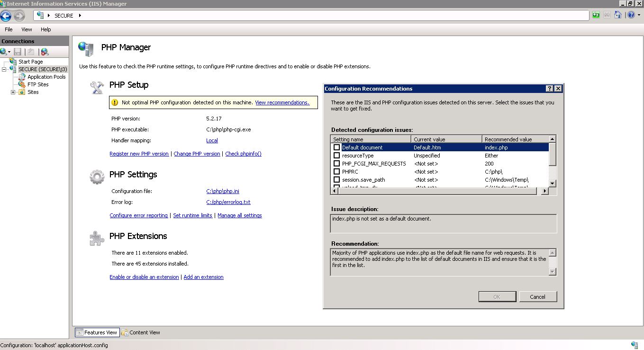Open the blue Help question mark icon

[x=631, y=15]
